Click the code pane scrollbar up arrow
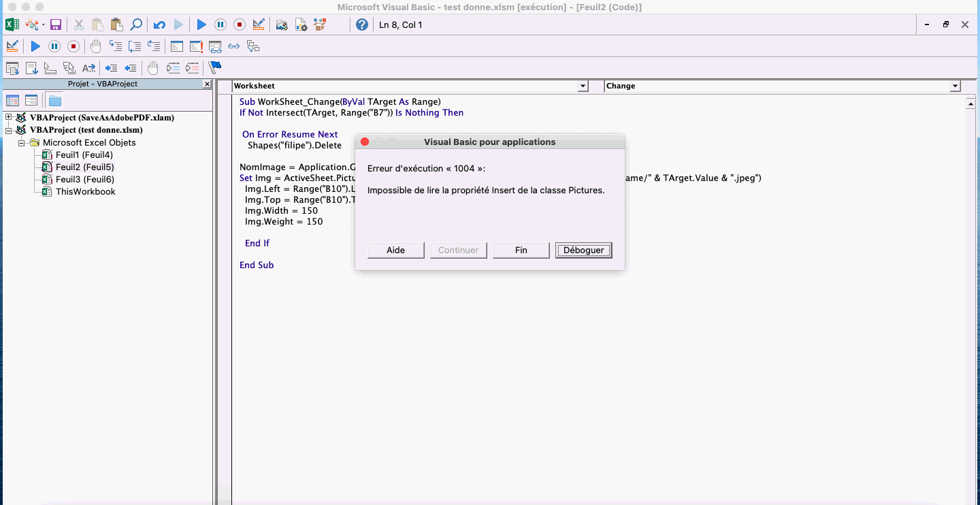 pyautogui.click(x=971, y=104)
